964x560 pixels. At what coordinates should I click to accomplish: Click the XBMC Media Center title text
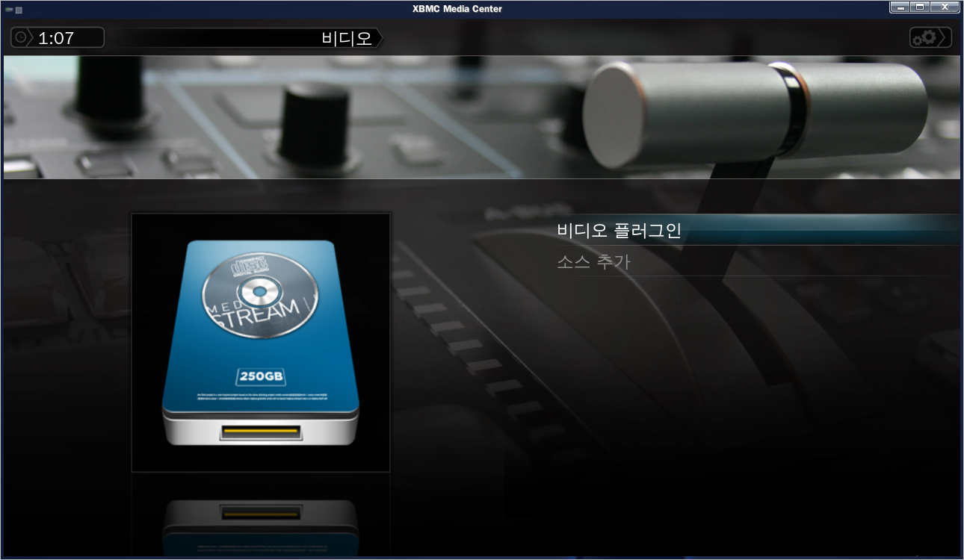tap(457, 9)
